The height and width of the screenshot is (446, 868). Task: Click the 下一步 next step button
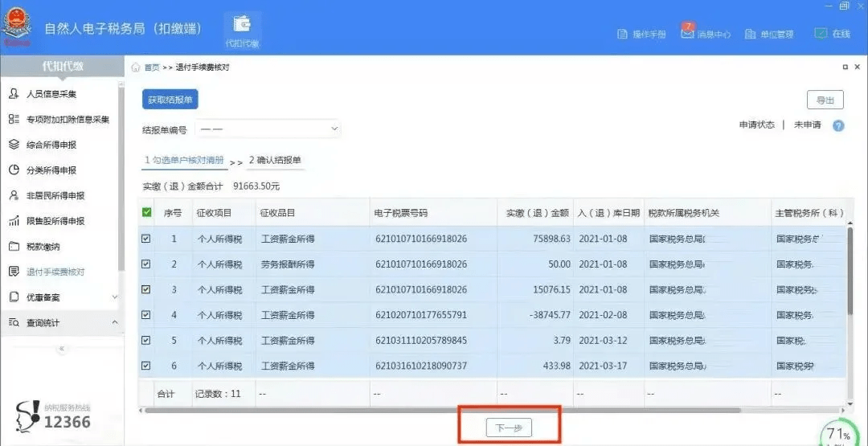pyautogui.click(x=509, y=428)
